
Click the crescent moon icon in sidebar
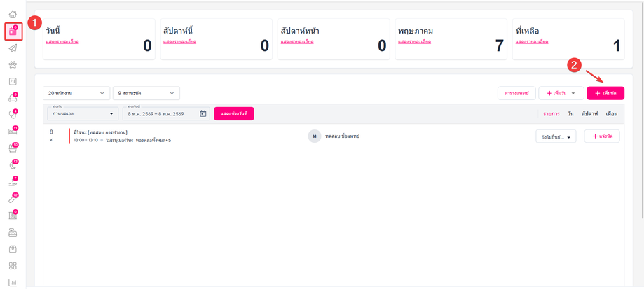coord(13,164)
